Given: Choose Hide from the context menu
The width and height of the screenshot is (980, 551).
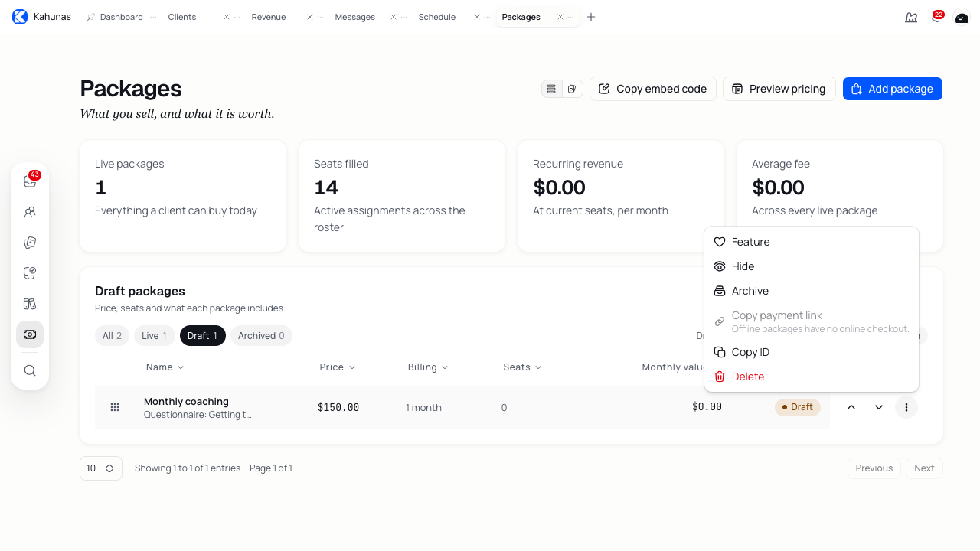Looking at the screenshot, I should (812, 266).
